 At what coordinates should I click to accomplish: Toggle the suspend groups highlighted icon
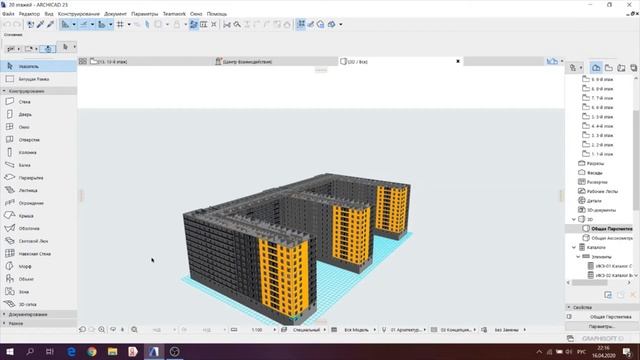pos(193,24)
